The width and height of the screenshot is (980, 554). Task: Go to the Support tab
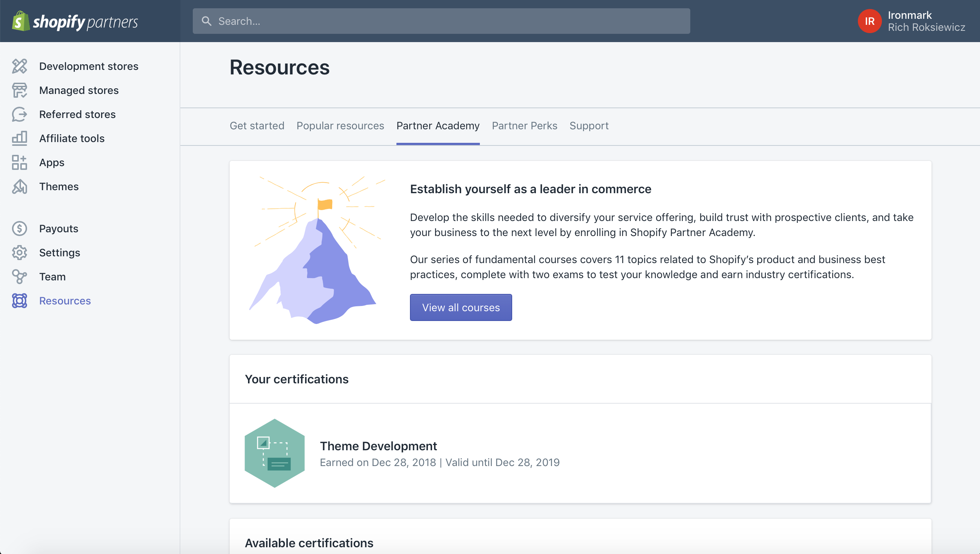click(x=588, y=126)
